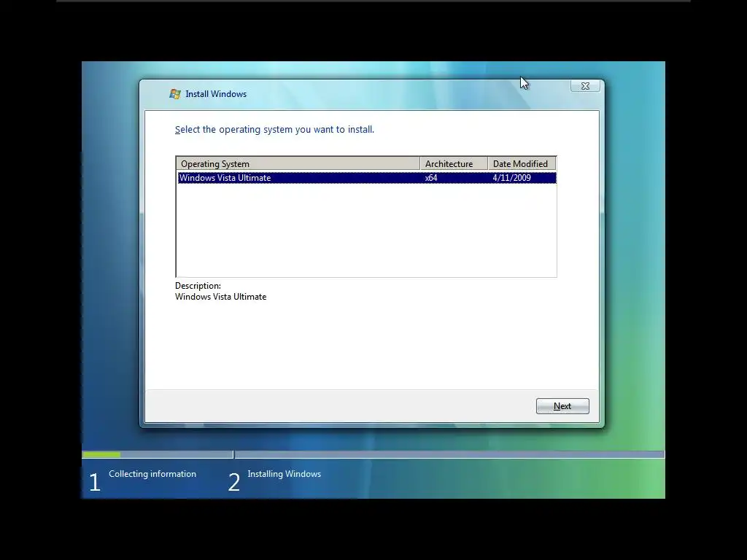Click the 4/11/2009 date cell
Screen dimensions: 747x560
click(511, 178)
